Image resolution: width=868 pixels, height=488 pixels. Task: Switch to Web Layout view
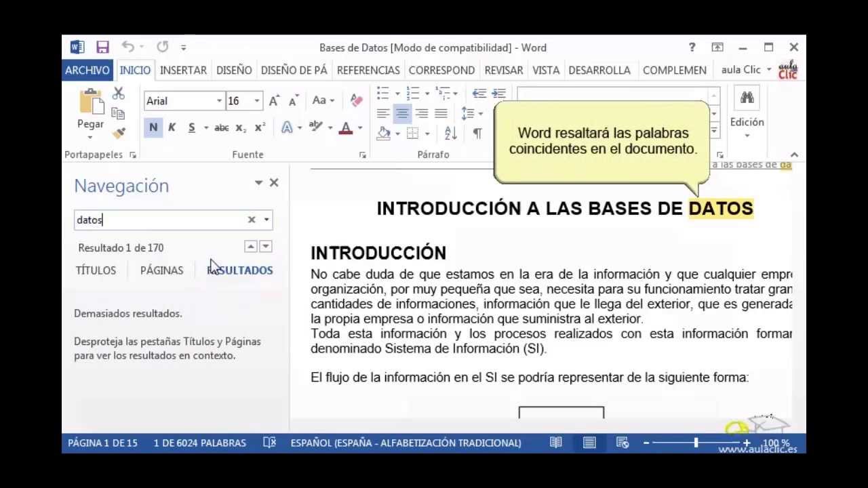click(623, 443)
